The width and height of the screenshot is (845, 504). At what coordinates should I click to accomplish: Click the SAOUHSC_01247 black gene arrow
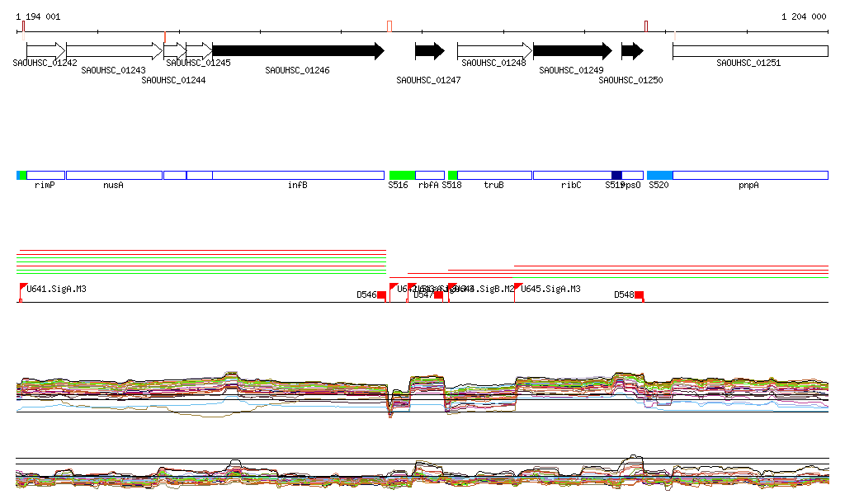pos(429,51)
